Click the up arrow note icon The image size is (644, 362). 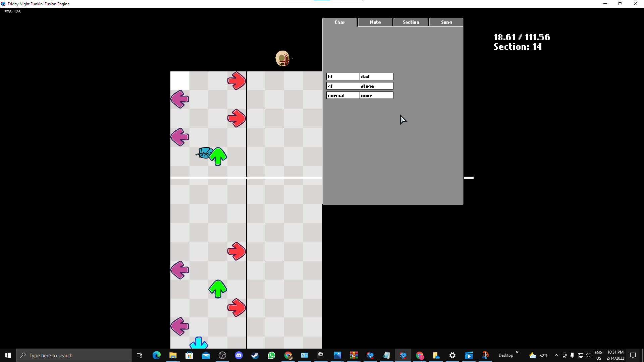coord(218,157)
